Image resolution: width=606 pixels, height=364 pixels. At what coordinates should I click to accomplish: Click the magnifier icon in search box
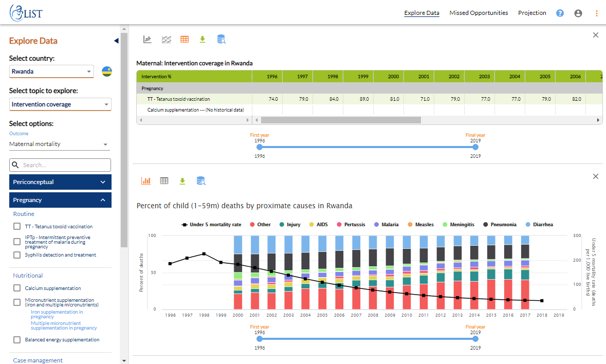coord(15,165)
